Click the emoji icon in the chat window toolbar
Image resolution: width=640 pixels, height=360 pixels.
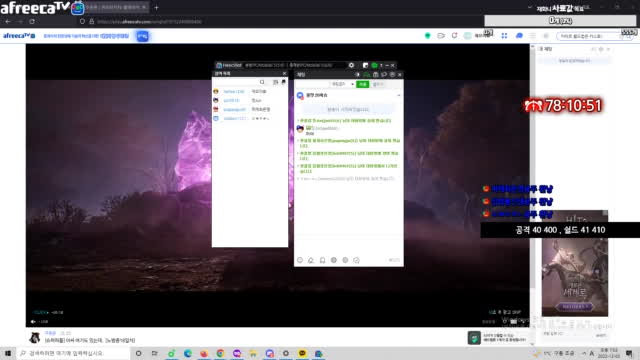(x=300, y=260)
